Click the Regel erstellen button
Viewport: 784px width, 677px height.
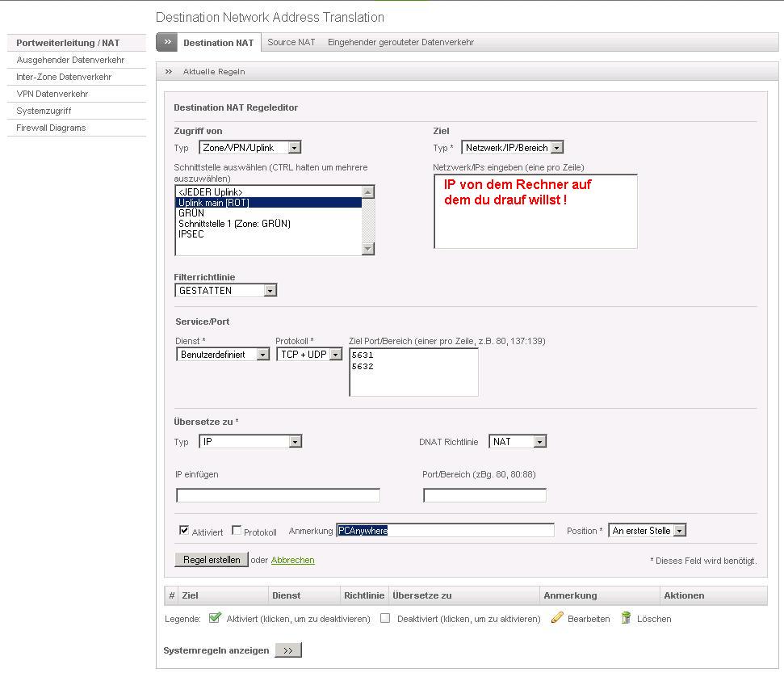[212, 560]
